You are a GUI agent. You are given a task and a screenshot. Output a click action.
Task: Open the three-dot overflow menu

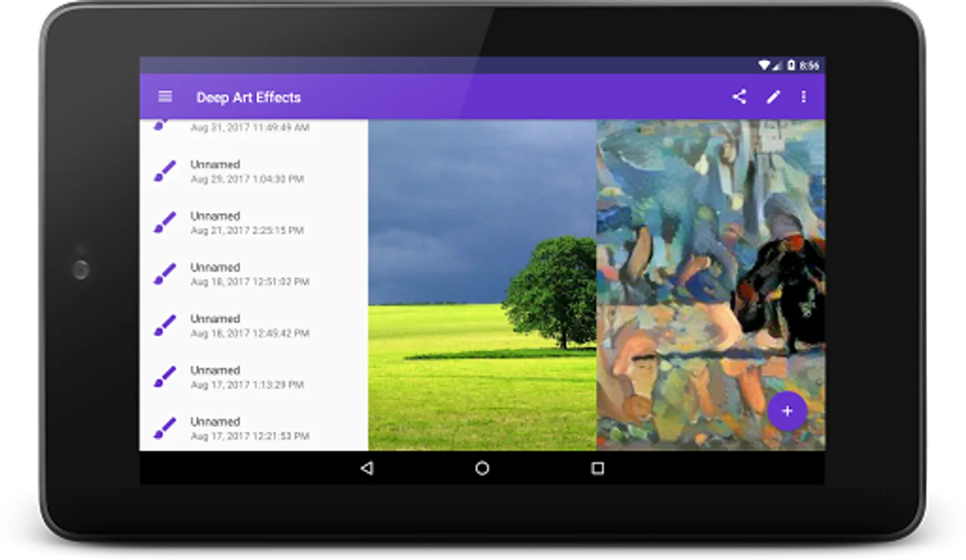(804, 96)
